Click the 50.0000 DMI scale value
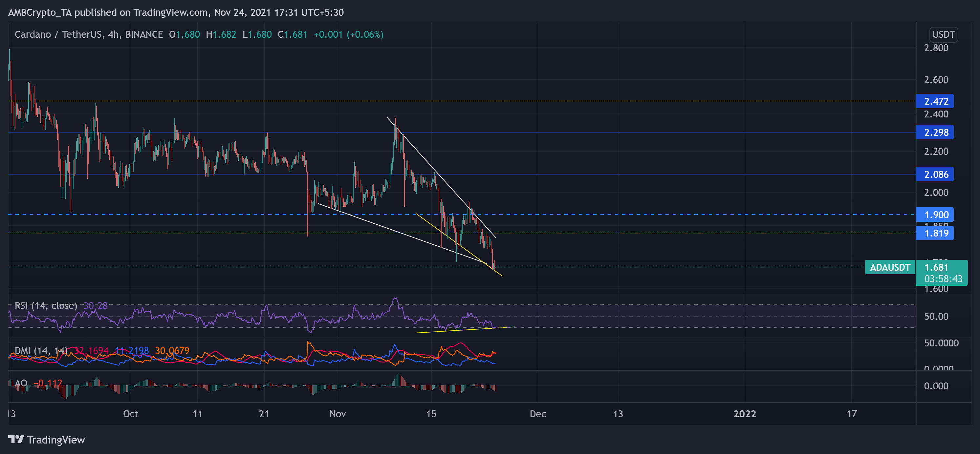 pyautogui.click(x=941, y=343)
